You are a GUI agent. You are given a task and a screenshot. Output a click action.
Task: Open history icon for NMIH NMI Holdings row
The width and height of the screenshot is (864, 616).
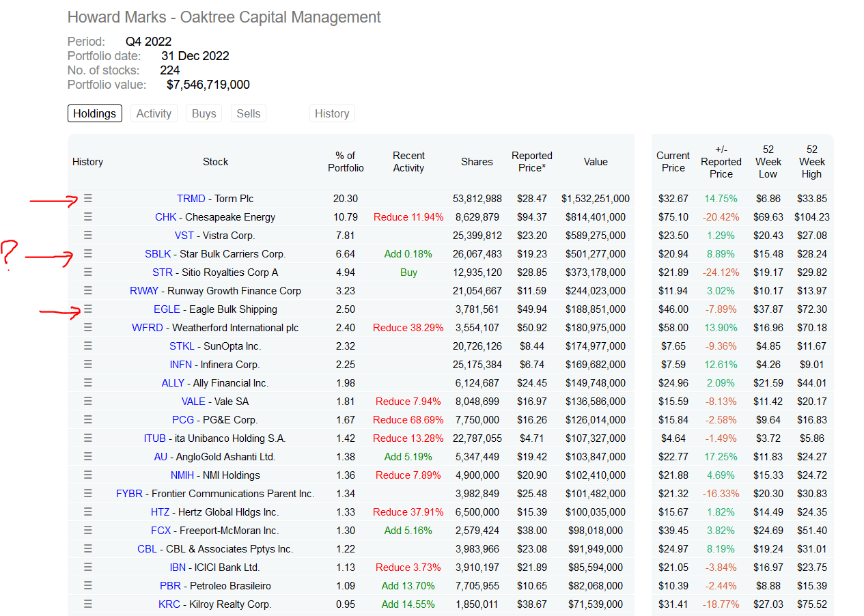coord(87,475)
